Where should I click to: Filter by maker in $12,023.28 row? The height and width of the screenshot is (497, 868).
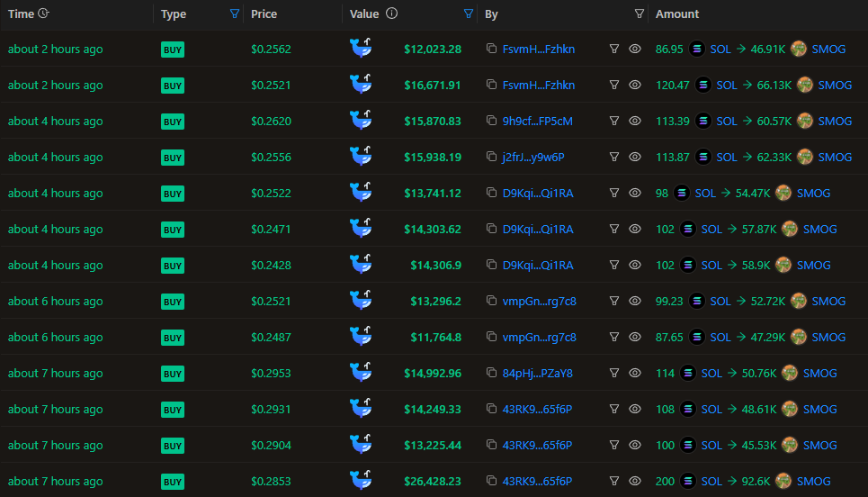tap(614, 49)
